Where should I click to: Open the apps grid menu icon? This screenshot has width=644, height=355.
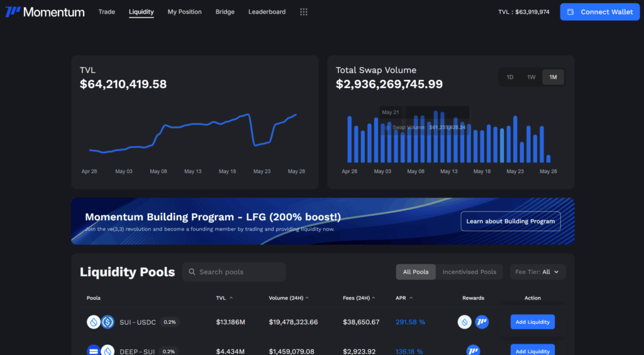point(304,12)
